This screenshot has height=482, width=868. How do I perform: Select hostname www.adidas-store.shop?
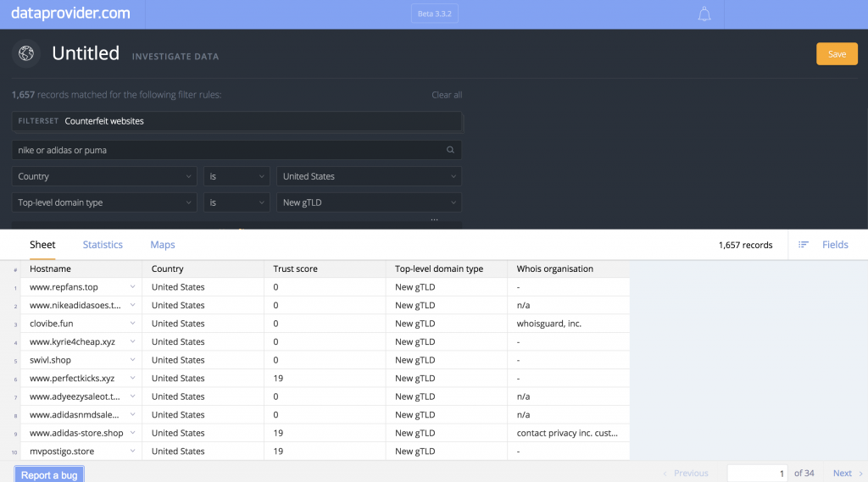coord(76,434)
